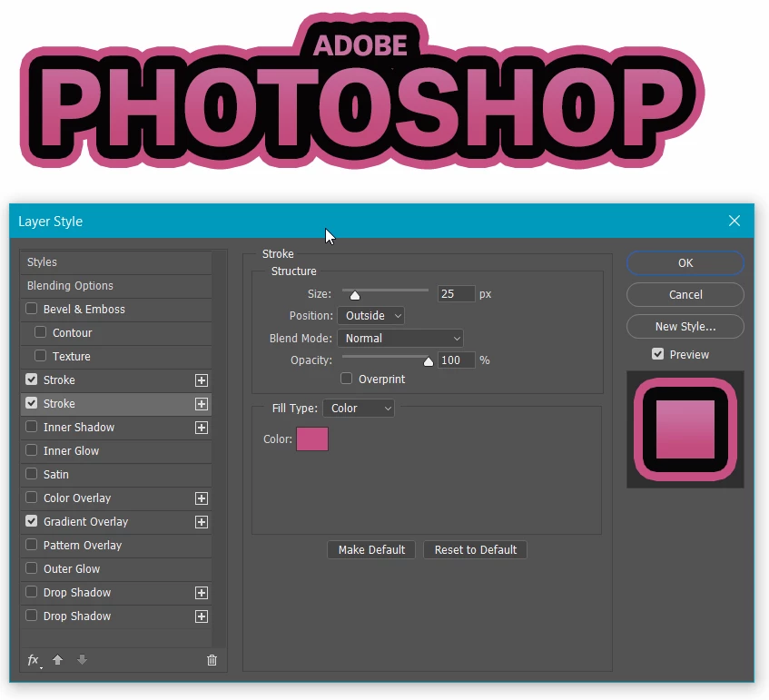Uncheck the highlighted Stroke effect checkbox
This screenshot has width=769, height=700.
[32, 403]
